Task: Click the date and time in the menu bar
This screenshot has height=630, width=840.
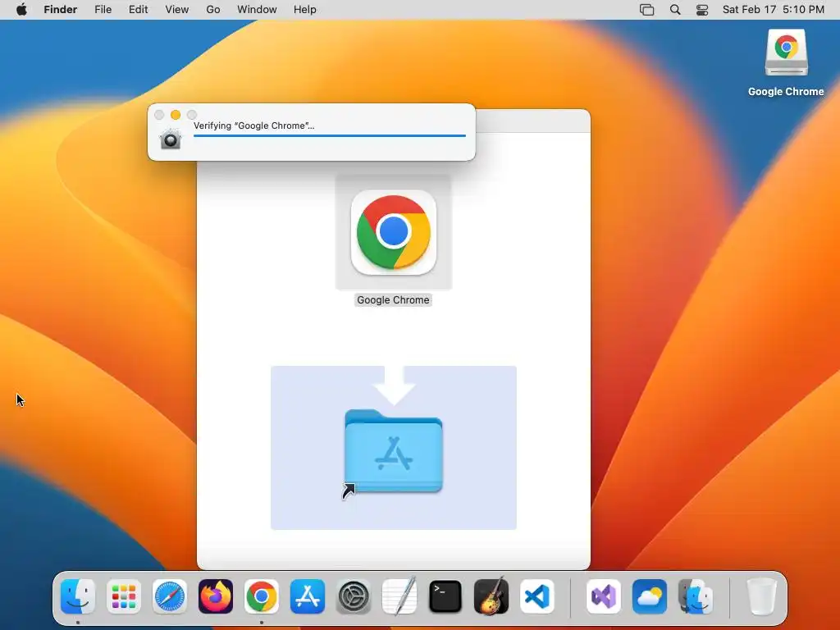Action: (773, 10)
